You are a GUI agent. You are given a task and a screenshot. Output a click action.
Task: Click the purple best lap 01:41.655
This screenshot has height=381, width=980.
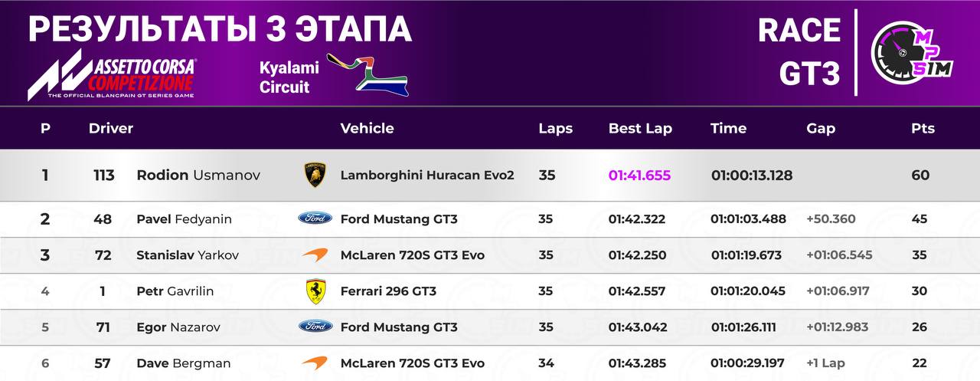click(639, 175)
